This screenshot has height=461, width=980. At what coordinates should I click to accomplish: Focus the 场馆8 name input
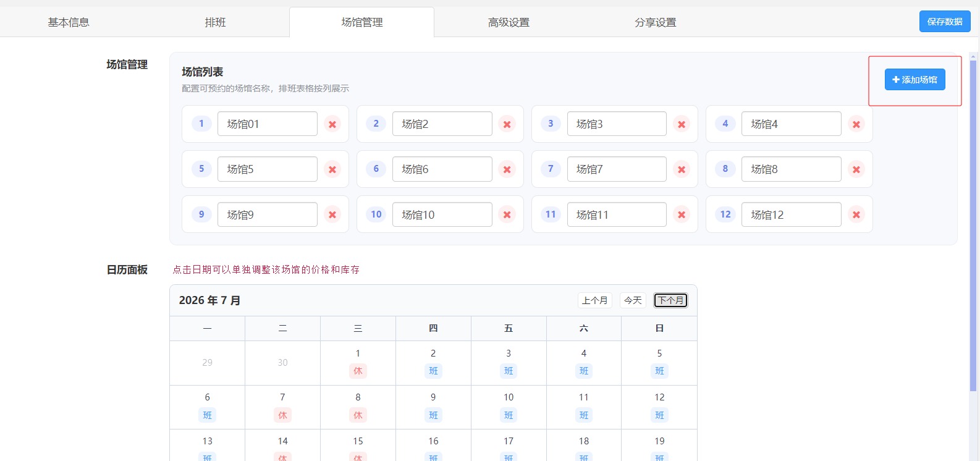(x=792, y=169)
